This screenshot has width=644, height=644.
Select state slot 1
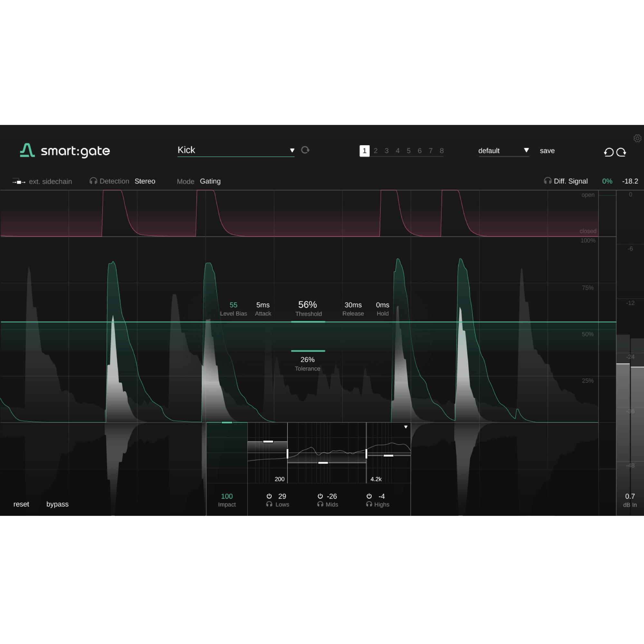364,151
